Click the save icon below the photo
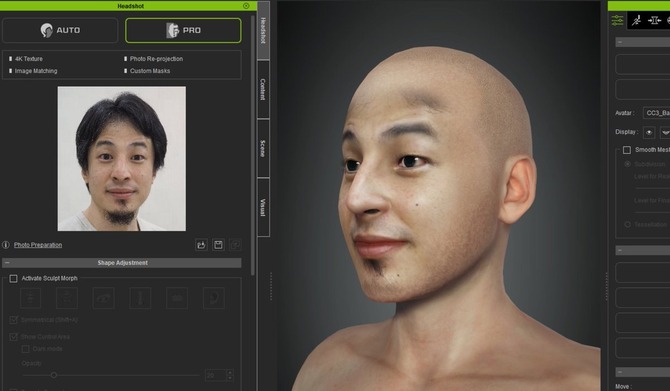The image size is (670, 391). point(218,245)
